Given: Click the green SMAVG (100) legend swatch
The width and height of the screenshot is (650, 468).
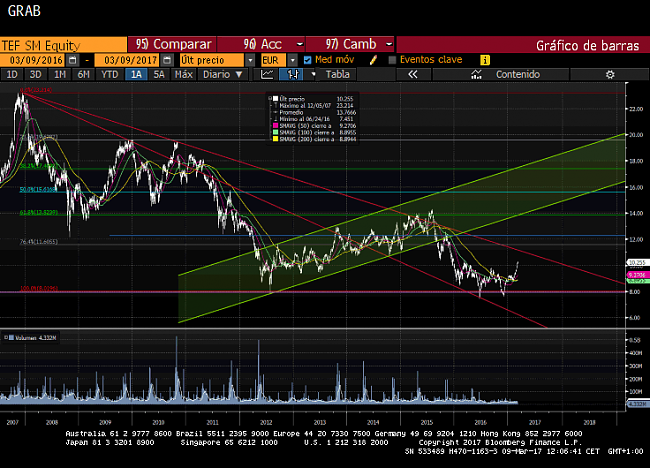Looking at the screenshot, I should coord(275,133).
